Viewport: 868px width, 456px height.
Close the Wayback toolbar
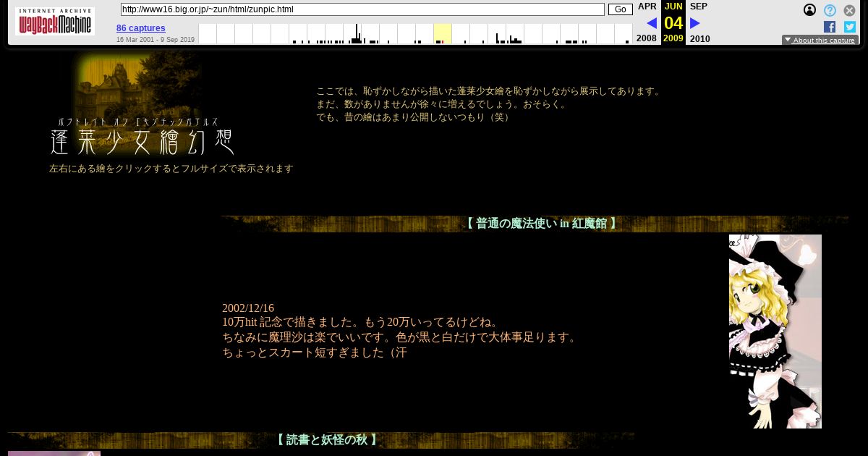849,10
